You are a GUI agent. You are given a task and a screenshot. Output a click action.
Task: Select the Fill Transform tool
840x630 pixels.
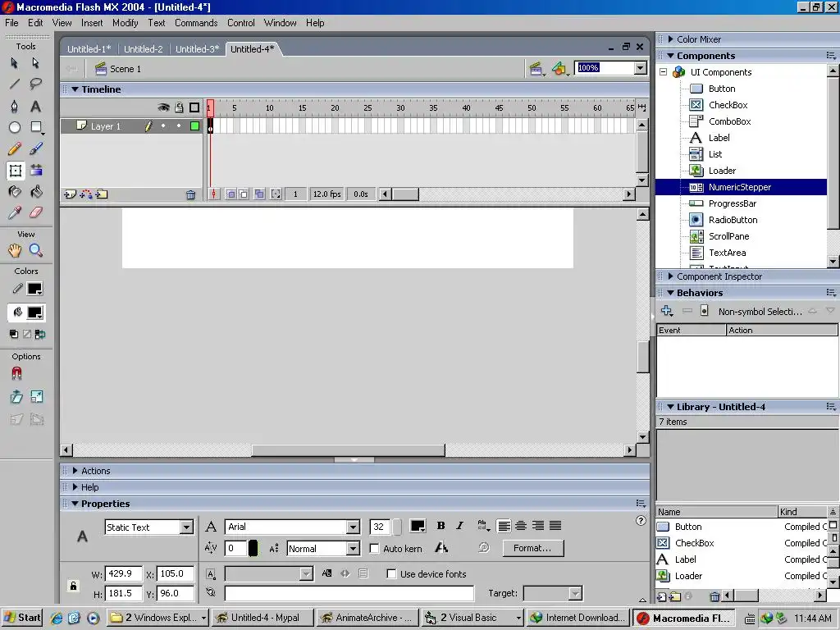point(36,171)
